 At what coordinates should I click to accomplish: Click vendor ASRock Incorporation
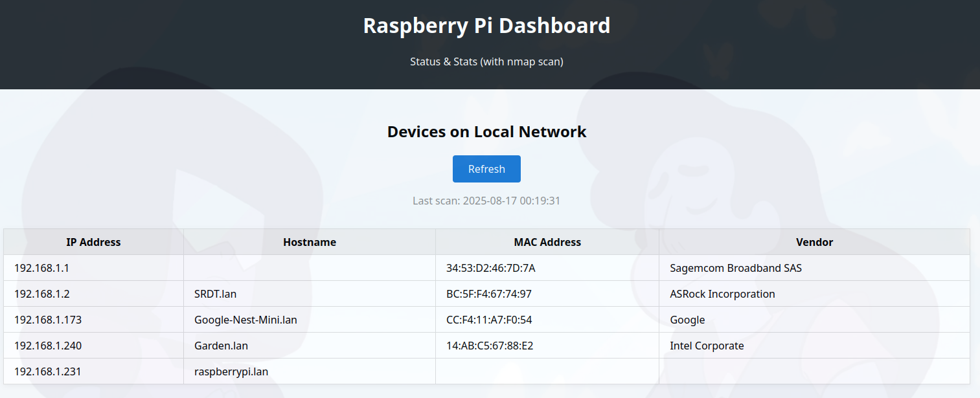click(x=722, y=294)
